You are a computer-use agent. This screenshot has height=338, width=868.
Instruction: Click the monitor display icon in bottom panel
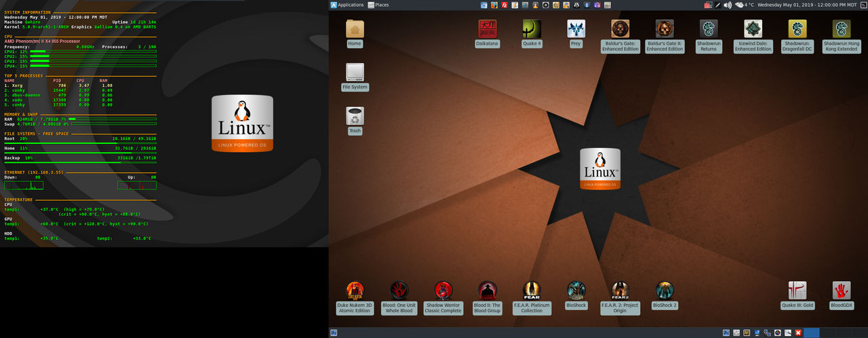tap(757, 333)
